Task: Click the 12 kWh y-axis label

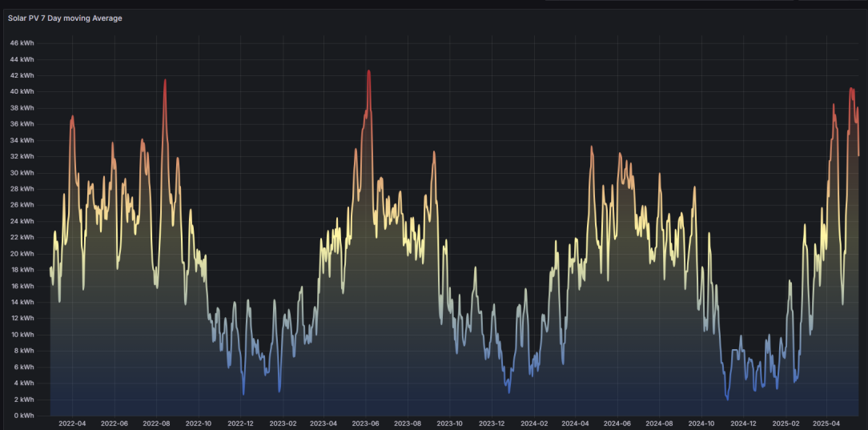Action: pyautogui.click(x=22, y=318)
